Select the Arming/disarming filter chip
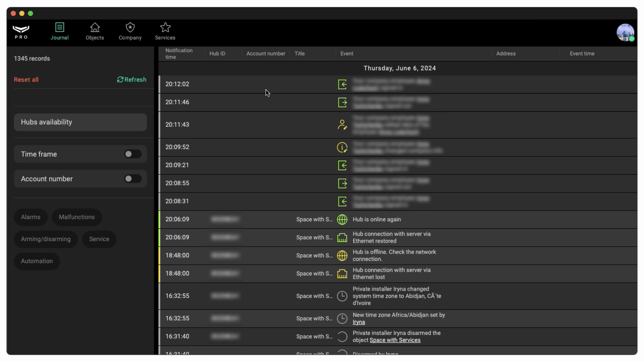Viewport: 644px width, 362px height. [x=46, y=239]
